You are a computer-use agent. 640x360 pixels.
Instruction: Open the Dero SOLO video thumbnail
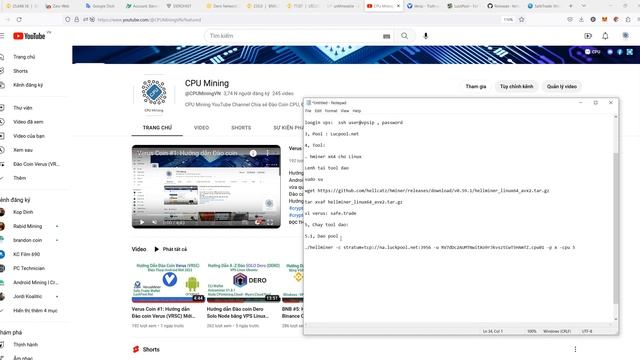pyautogui.click(x=243, y=282)
